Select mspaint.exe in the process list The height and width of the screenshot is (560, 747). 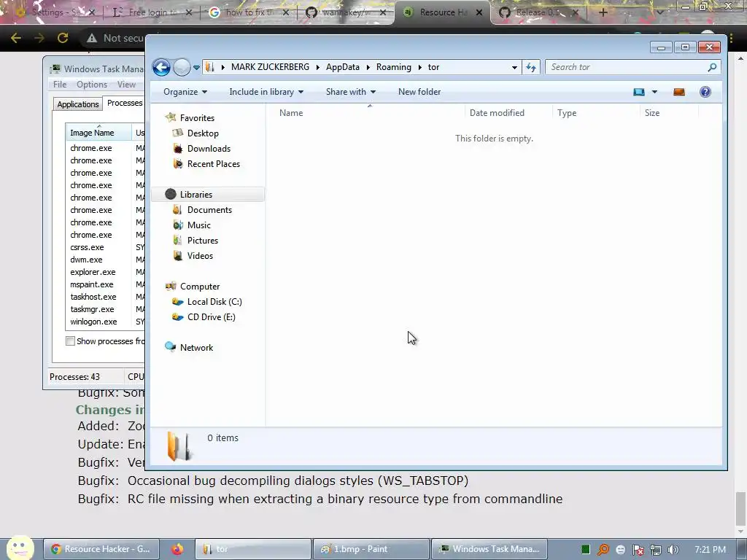(92, 284)
